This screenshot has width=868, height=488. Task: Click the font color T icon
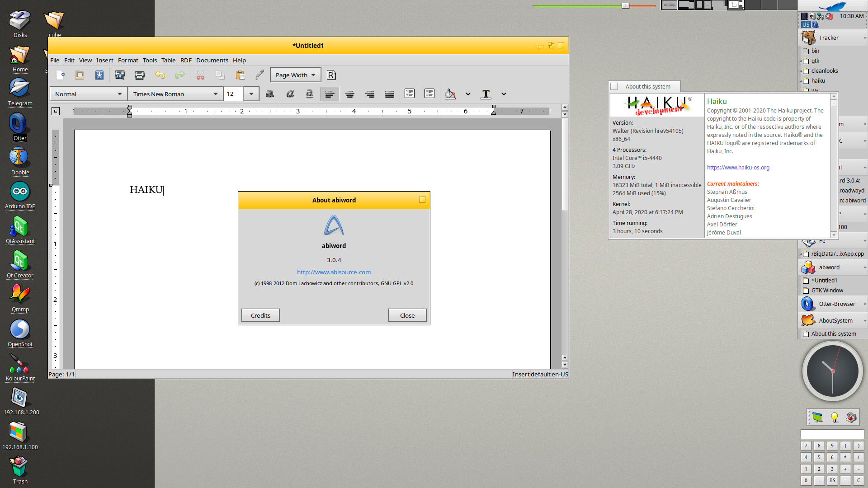pyautogui.click(x=486, y=94)
